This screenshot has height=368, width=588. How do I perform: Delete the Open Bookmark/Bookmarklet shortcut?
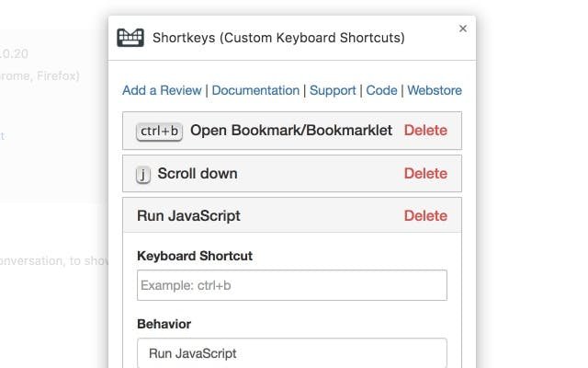425,131
